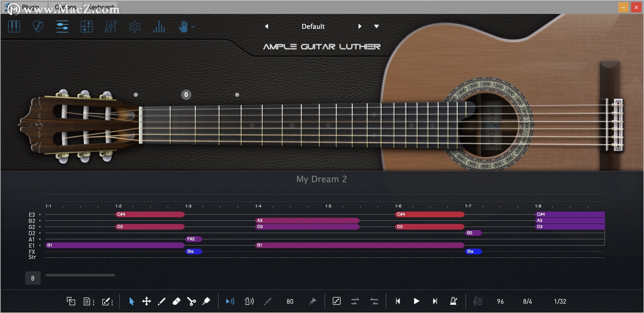
Task: Open the preset list dropdown triangle
Action: pos(376,26)
